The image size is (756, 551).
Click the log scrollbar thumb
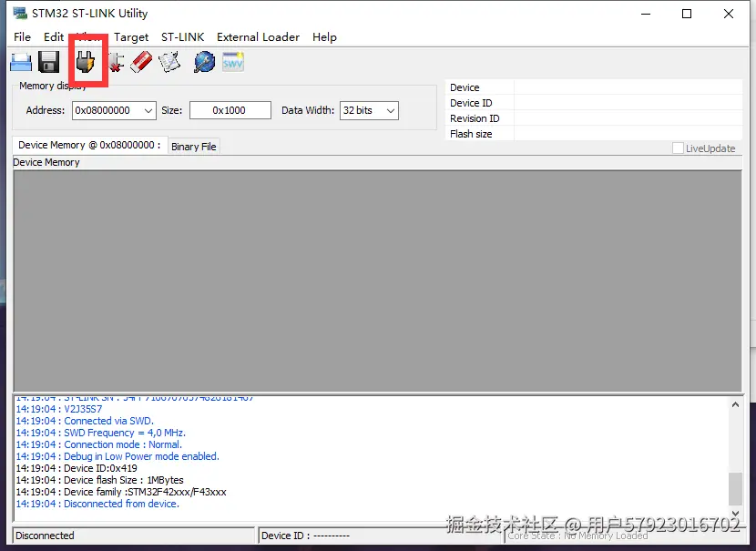pos(735,489)
